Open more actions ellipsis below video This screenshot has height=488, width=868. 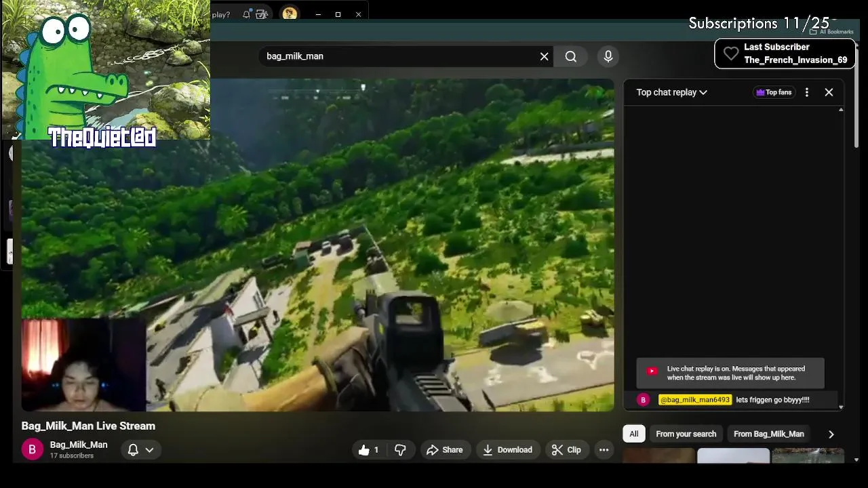604,450
